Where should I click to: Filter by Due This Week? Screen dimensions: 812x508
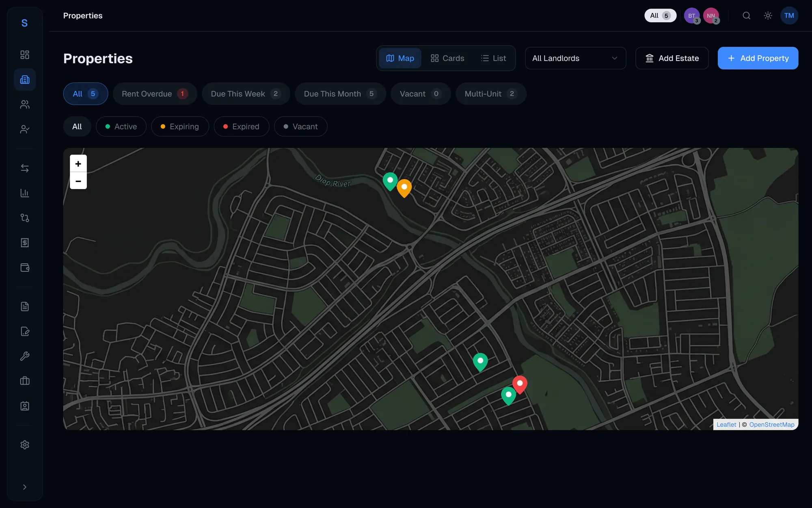coord(246,94)
